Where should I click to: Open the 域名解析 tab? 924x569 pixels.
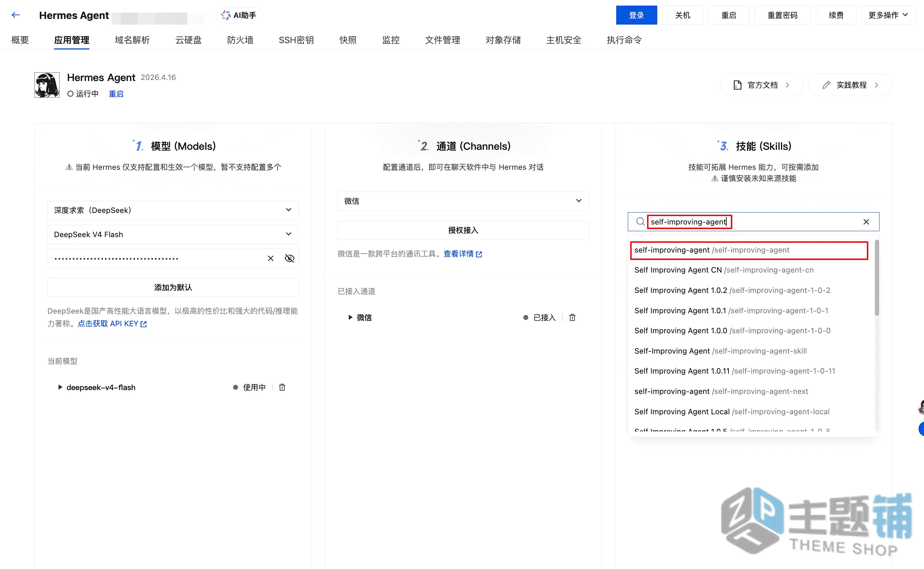pos(132,40)
